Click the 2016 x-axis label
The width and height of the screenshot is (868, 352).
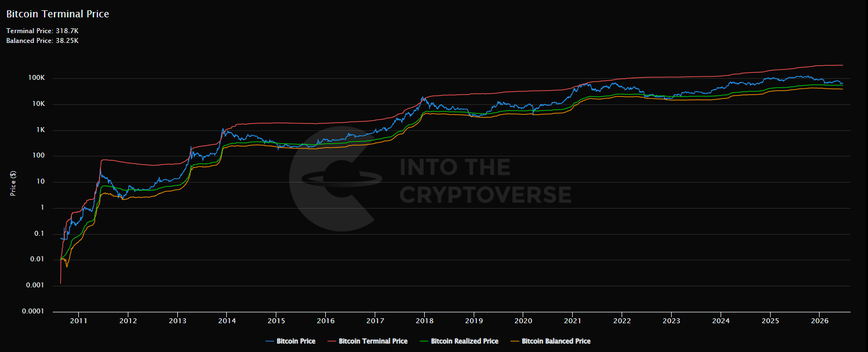tap(326, 321)
